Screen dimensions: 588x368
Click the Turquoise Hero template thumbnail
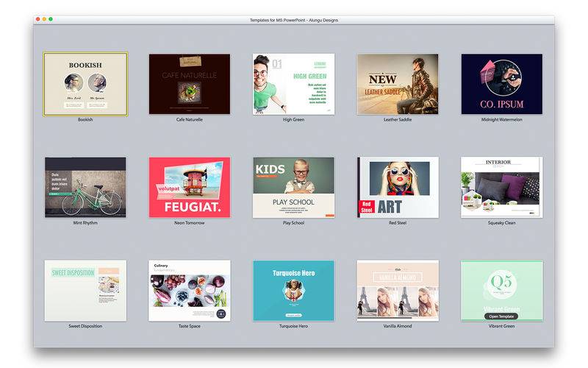[x=293, y=290]
